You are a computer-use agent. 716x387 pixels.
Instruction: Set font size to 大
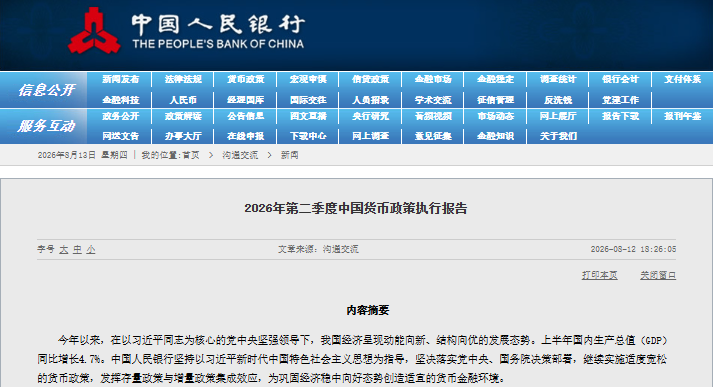[x=63, y=249]
